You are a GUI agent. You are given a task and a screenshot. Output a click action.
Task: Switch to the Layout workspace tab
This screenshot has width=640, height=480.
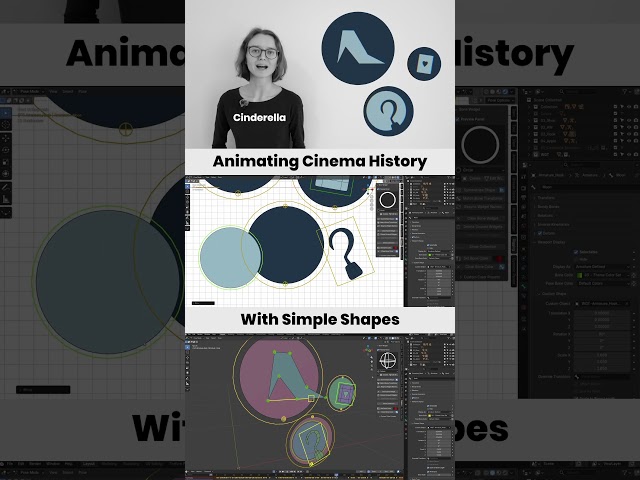pyautogui.click(x=89, y=464)
